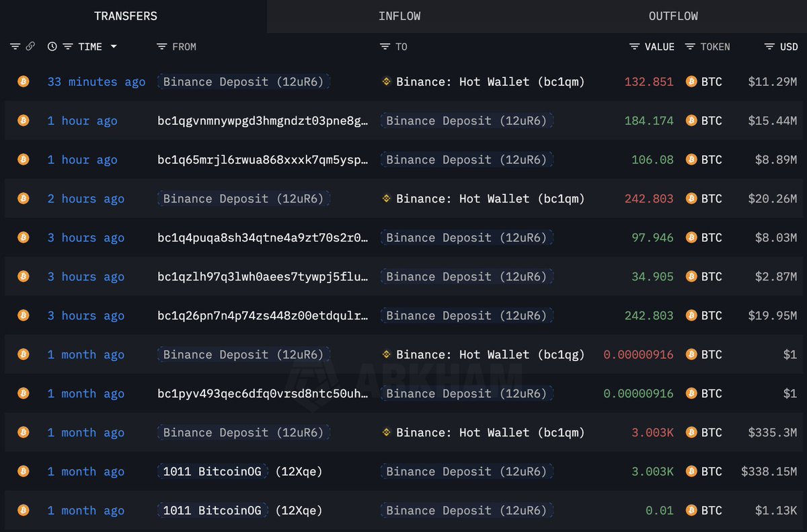Click the BTC token icon next to 97.946
Image resolution: width=807 pixels, height=532 pixels.
click(x=691, y=237)
